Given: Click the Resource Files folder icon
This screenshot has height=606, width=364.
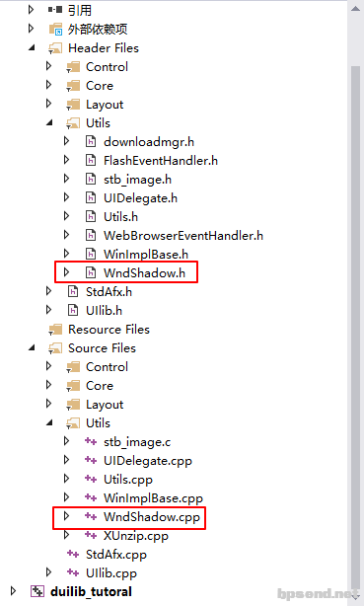Looking at the screenshot, I should [x=55, y=330].
